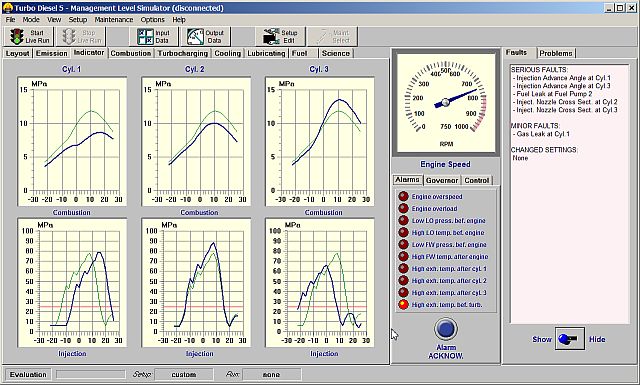Switch to the Turbocharging tab
This screenshot has width=640, height=385.
click(x=183, y=53)
